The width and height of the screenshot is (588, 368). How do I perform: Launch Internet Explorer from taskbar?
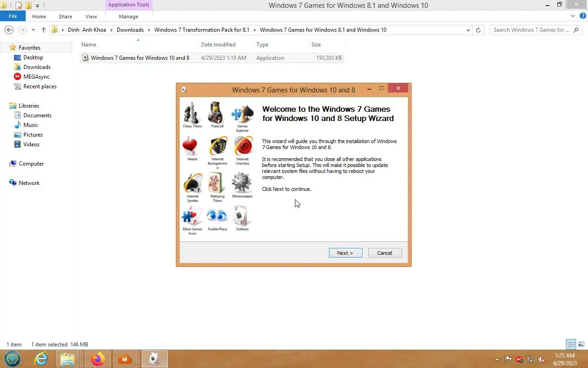point(41,359)
